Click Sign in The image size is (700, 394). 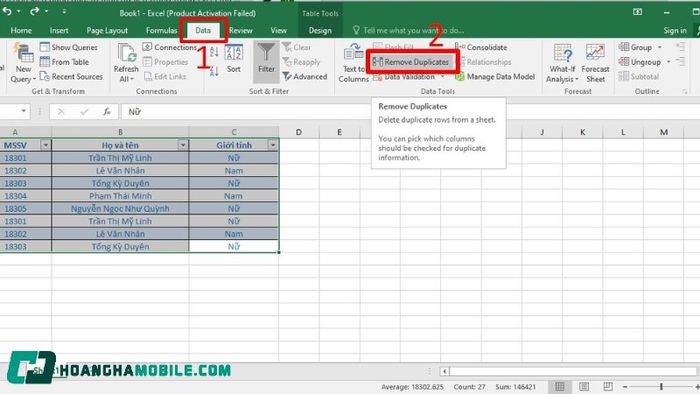click(x=675, y=30)
